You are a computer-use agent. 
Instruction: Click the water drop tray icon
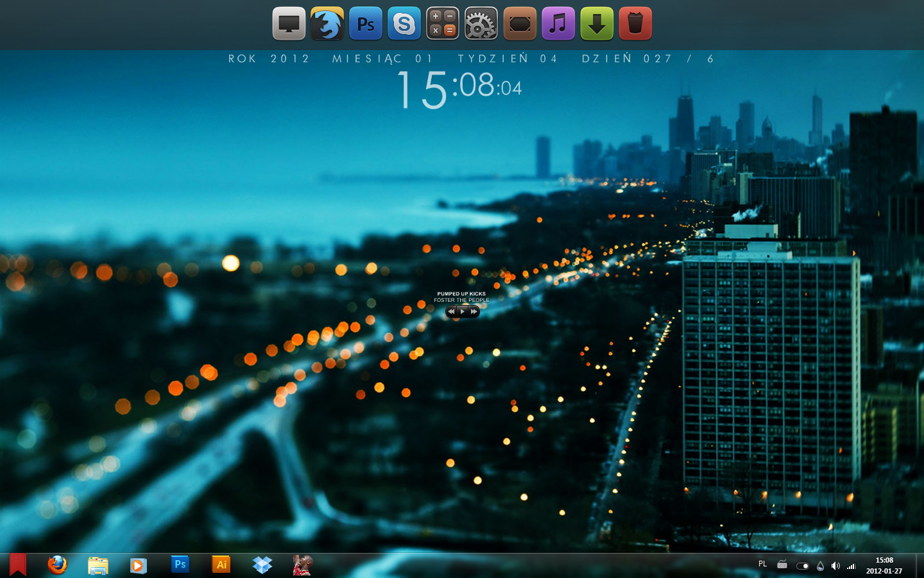[820, 566]
